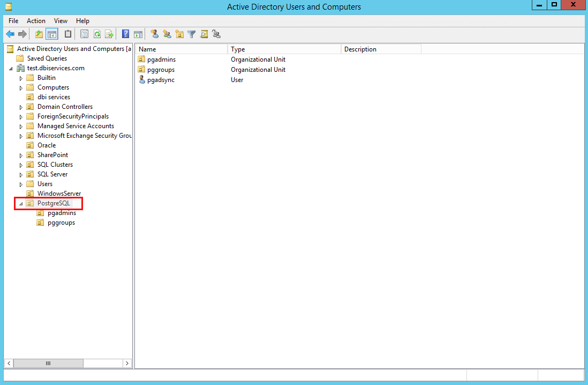The height and width of the screenshot is (385, 588).
Task: Select pgadmins row in the list pane
Action: click(x=161, y=60)
